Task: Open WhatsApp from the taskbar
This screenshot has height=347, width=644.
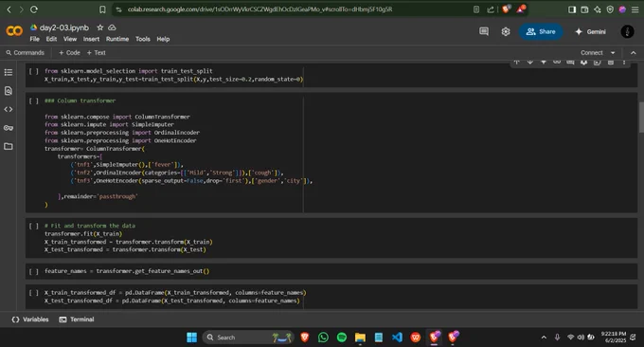Action: (x=323, y=338)
